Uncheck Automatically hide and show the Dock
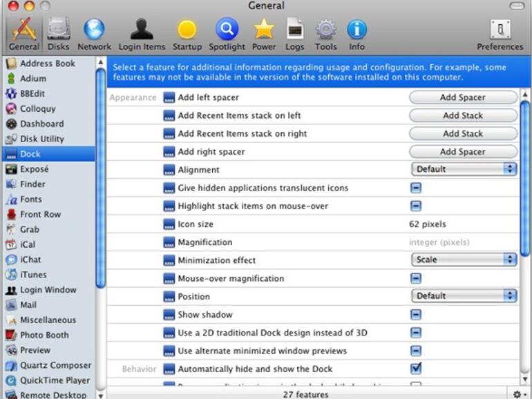This screenshot has width=532, height=399. (x=416, y=369)
